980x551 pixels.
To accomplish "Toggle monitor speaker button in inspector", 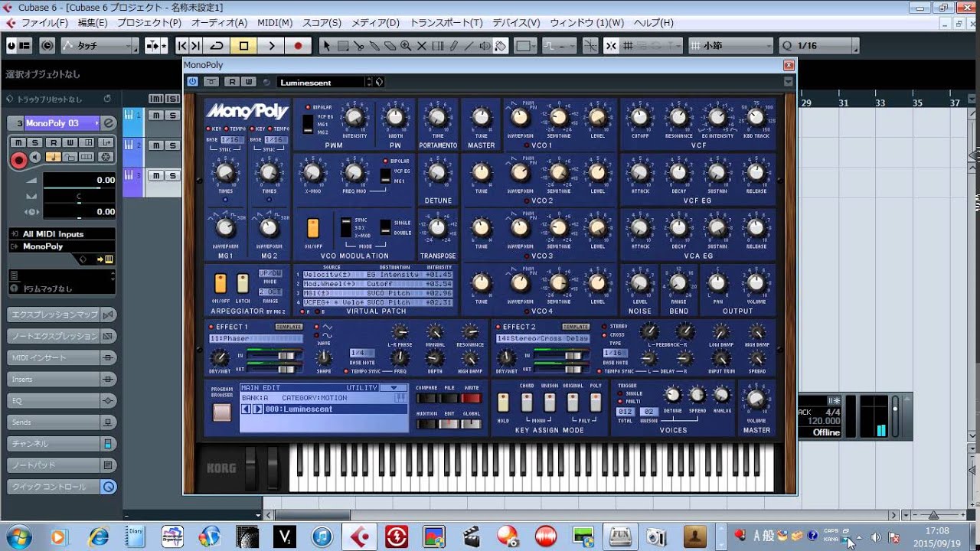I will [x=35, y=157].
